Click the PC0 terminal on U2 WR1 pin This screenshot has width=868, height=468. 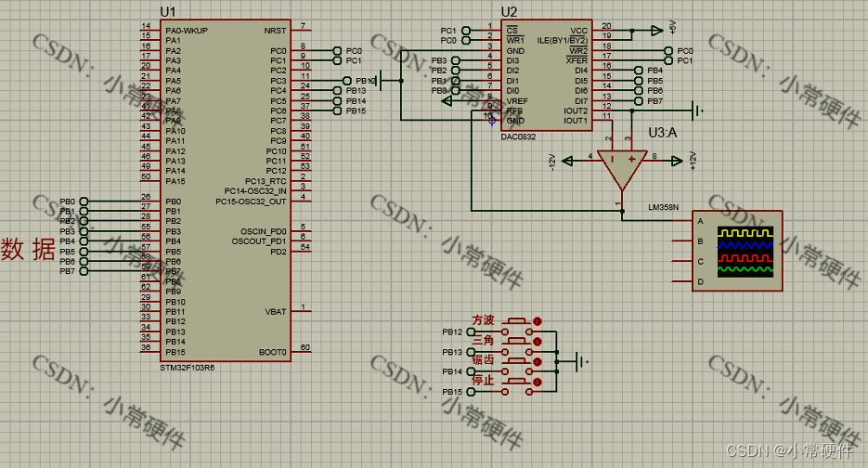coord(466,41)
